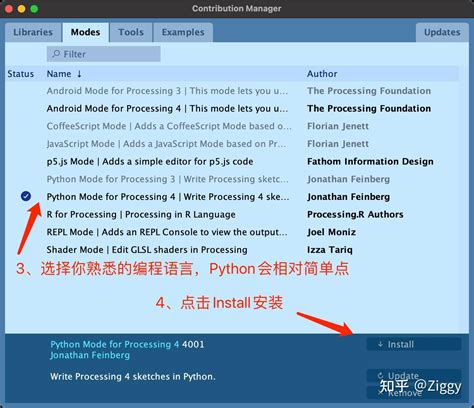Click author Fathom Information Design

370,161
